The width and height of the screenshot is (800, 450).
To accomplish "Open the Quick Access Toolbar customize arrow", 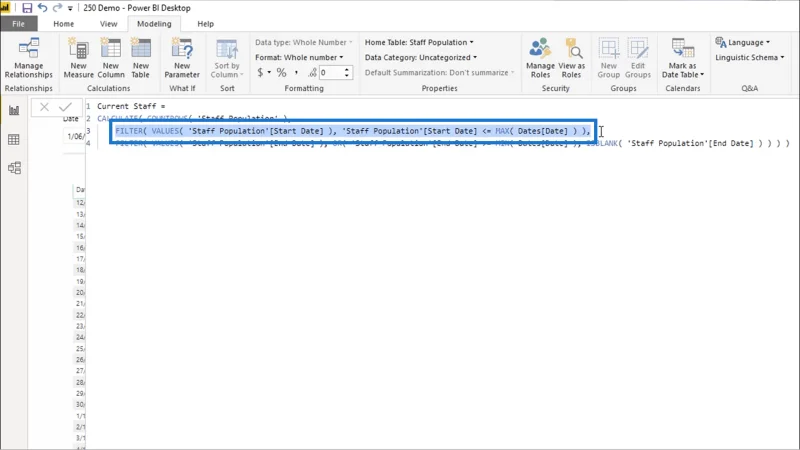I will point(70,8).
